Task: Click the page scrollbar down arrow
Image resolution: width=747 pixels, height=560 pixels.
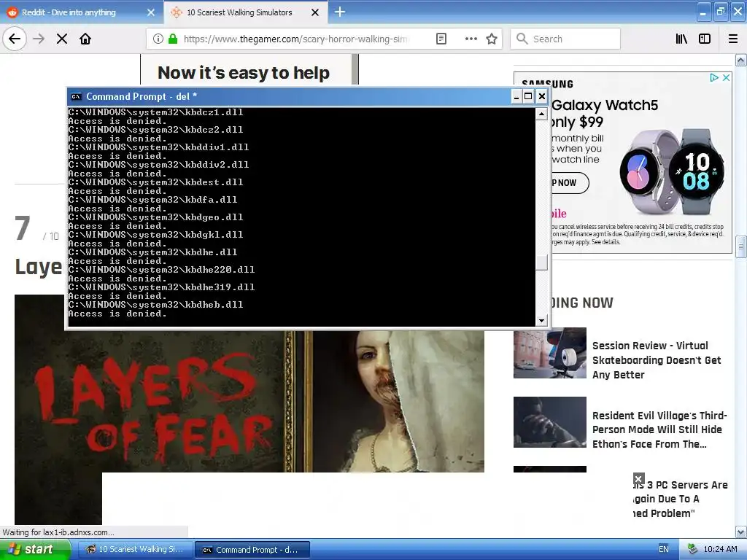Action: [741, 532]
